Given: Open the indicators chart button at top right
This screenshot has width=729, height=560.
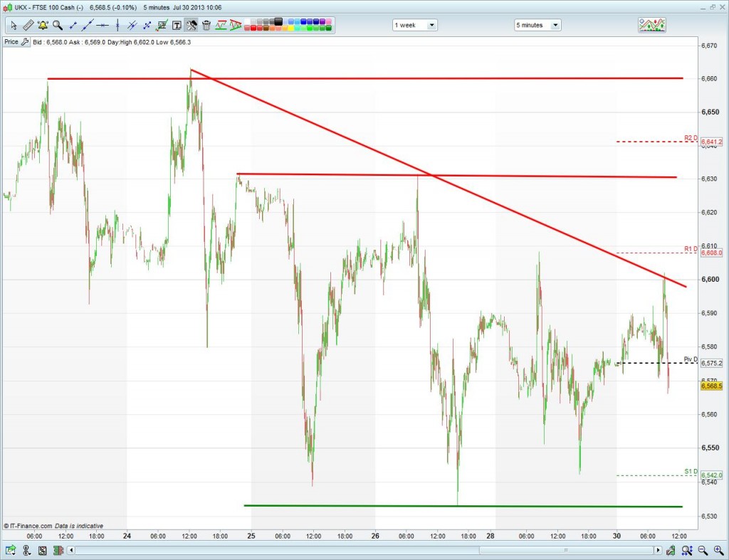Looking at the screenshot, I should 651,25.
